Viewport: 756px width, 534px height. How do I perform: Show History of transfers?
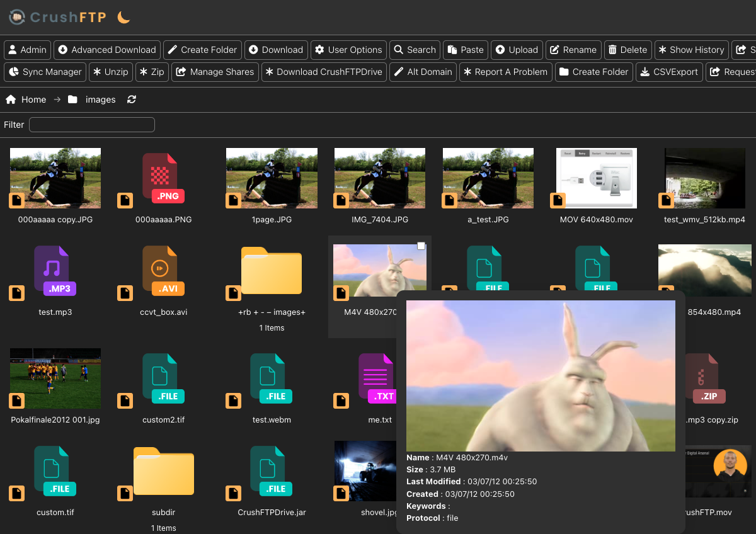pos(692,50)
